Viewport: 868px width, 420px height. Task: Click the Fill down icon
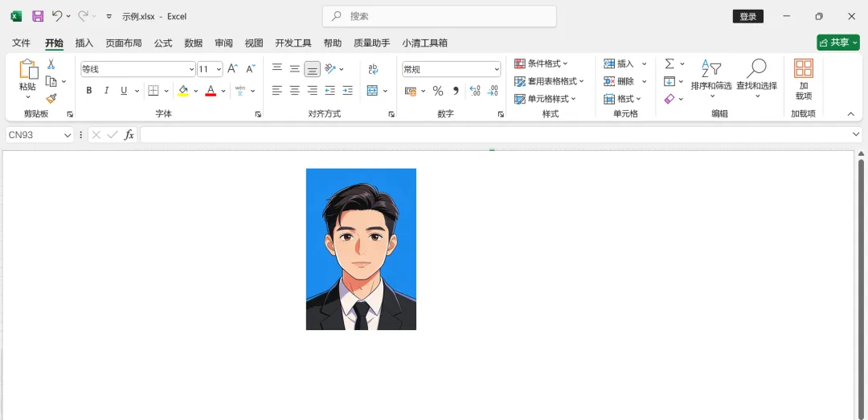tap(669, 81)
